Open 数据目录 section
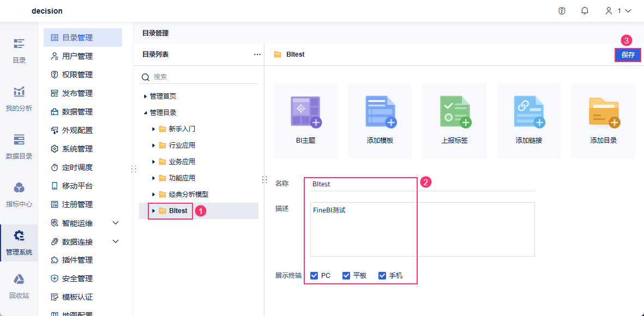This screenshot has width=644, height=316. point(19,147)
